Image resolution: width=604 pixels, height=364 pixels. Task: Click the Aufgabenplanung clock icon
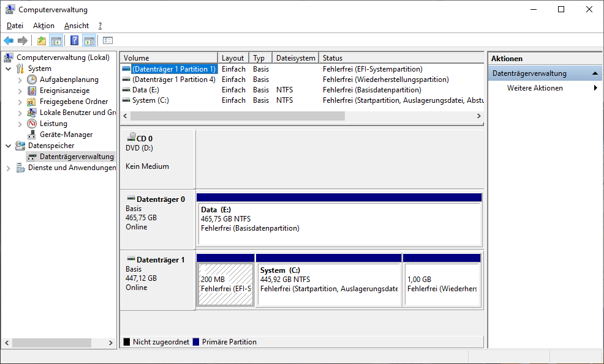coord(32,80)
